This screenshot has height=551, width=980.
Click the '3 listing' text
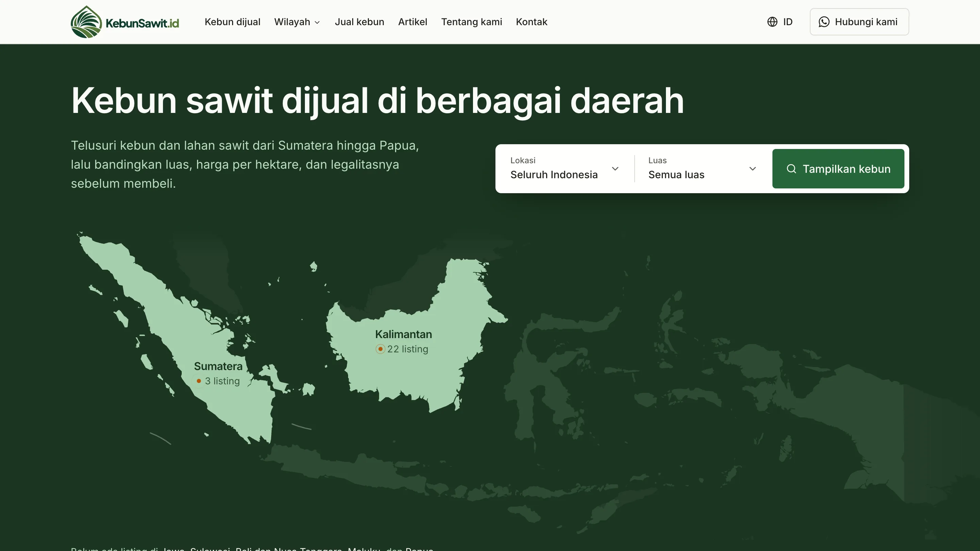click(x=222, y=381)
